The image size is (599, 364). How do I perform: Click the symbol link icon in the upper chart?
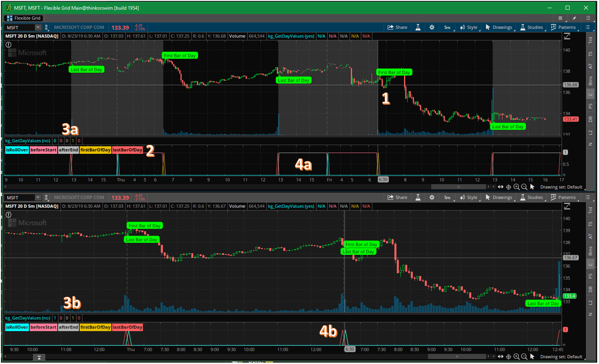(46, 28)
